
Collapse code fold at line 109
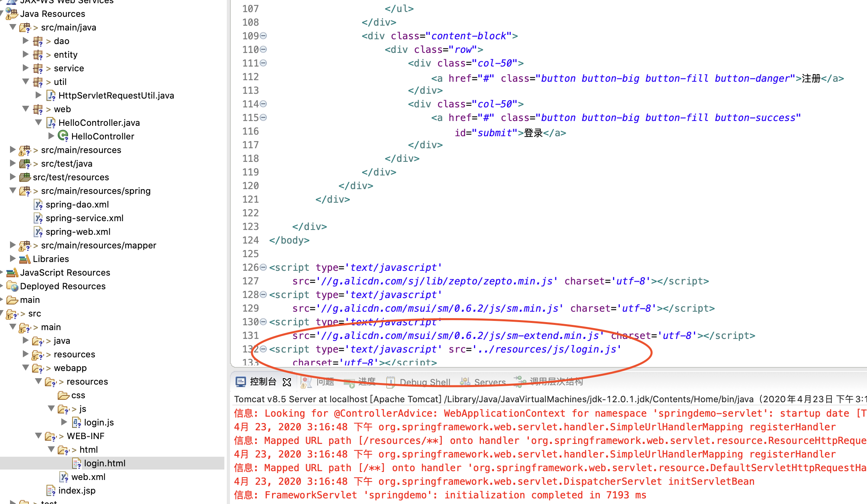coord(263,36)
